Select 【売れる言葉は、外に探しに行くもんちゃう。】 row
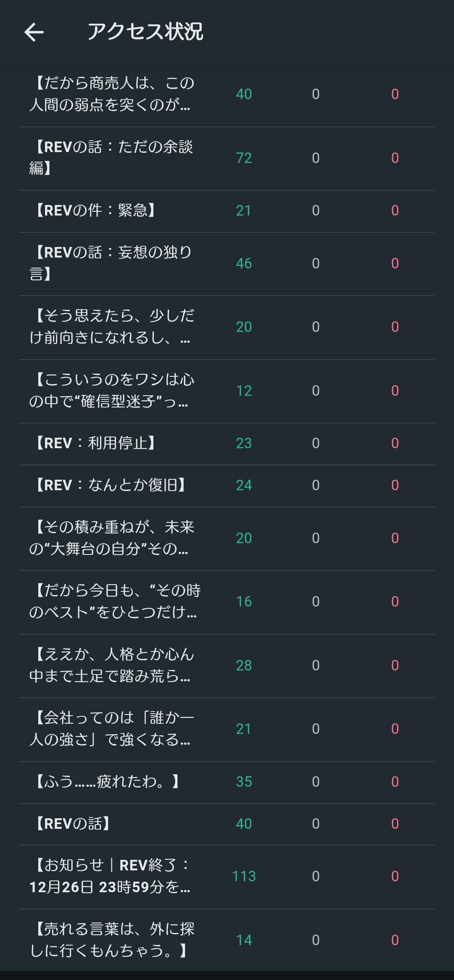 pyautogui.click(x=112, y=940)
